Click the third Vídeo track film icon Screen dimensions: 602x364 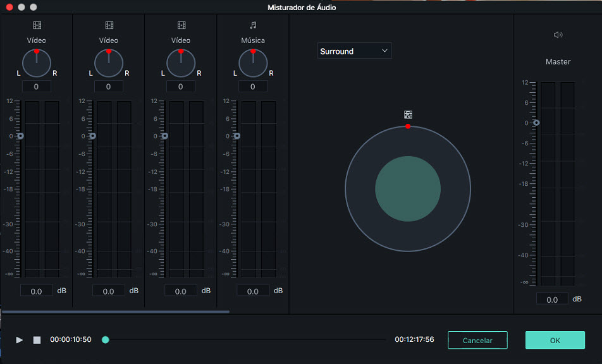pyautogui.click(x=181, y=25)
